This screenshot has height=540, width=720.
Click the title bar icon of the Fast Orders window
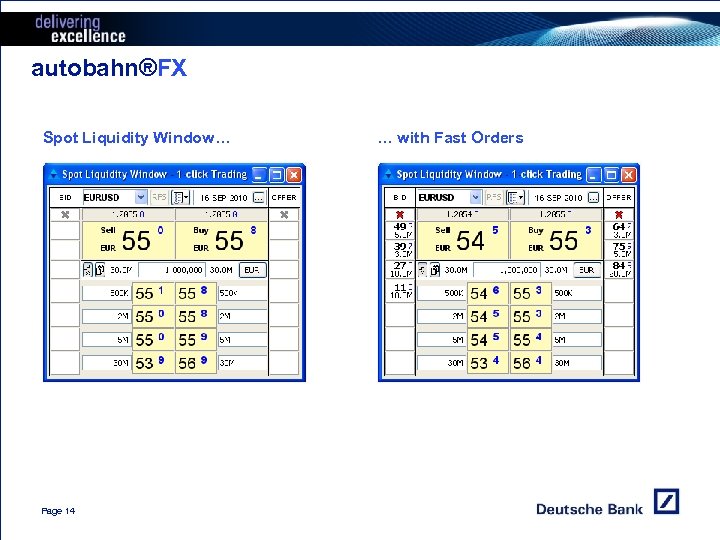pos(388,174)
